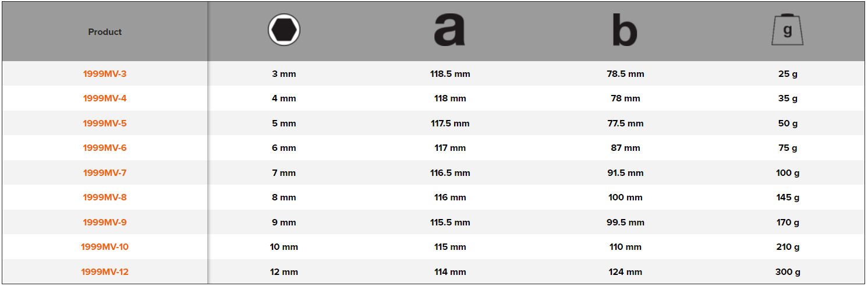The image size is (868, 286).
Task: Click the 116 mm a-dimension cell
Action: click(449, 197)
